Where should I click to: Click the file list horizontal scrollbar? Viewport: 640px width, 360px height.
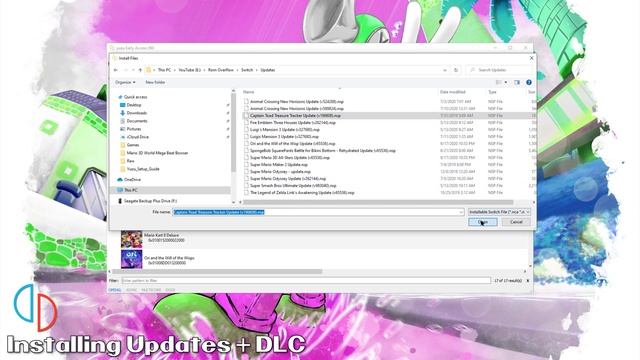coord(378,202)
